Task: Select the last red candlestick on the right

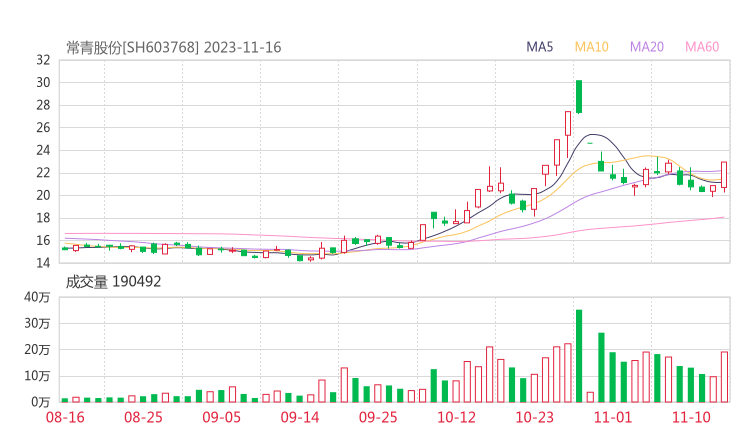Action: click(724, 175)
